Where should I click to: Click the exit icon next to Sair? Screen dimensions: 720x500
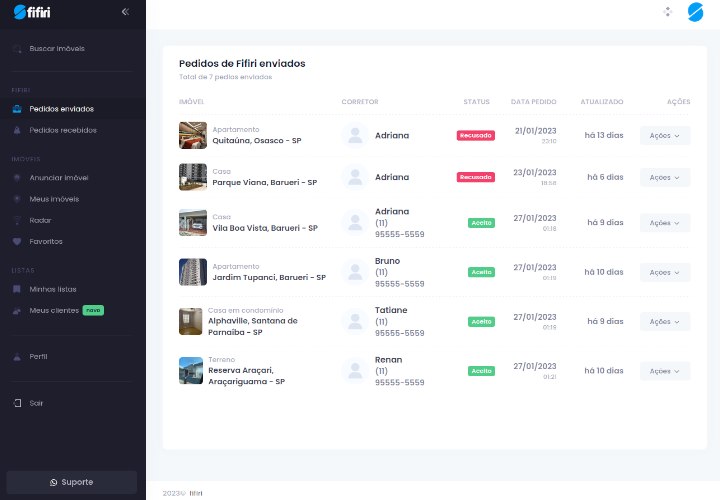click(17, 403)
